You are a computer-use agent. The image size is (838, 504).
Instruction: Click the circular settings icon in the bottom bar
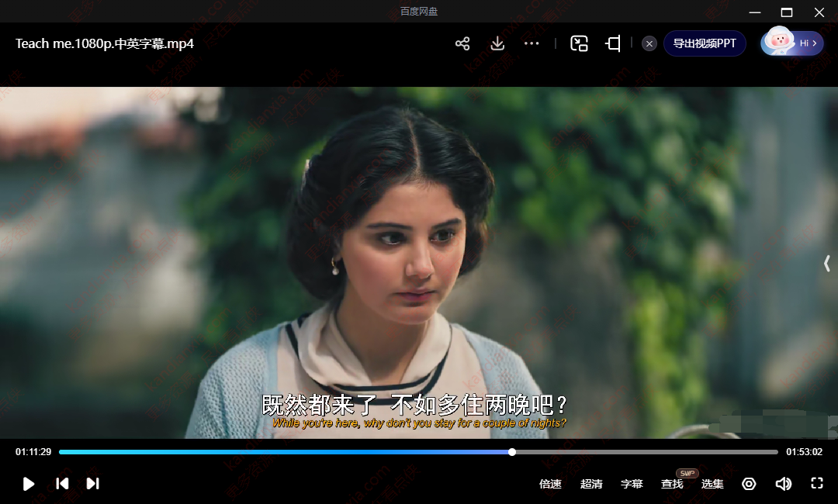749,484
